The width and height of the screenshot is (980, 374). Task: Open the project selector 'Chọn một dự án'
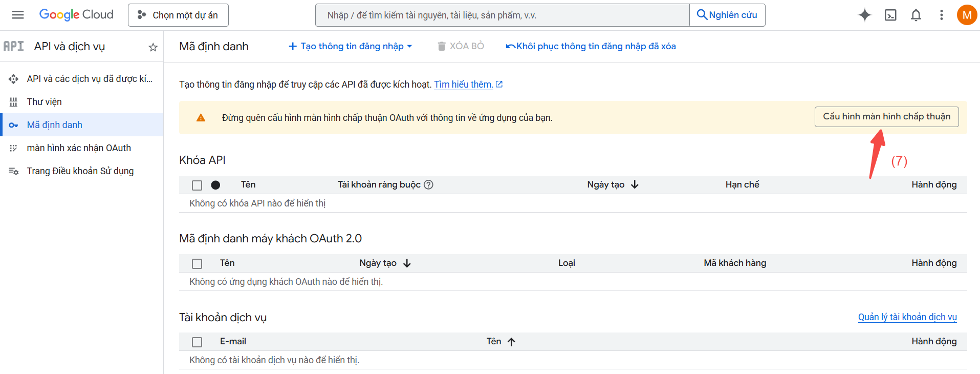tap(178, 15)
